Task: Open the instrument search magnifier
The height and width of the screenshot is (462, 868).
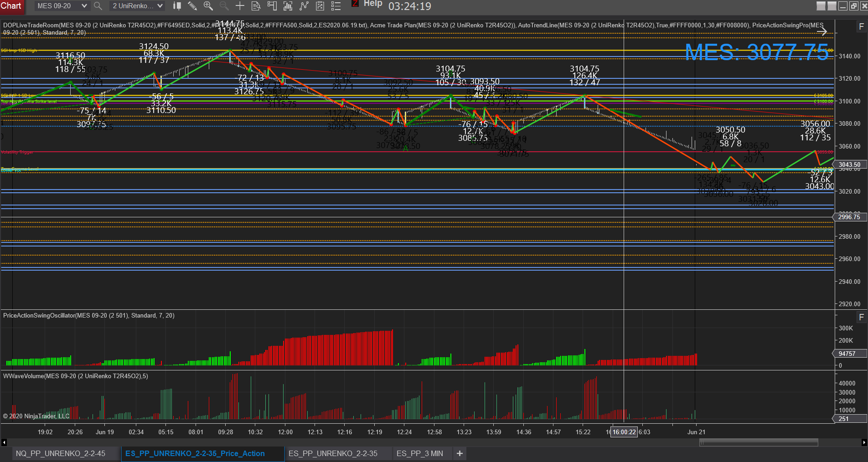Action: (98, 6)
